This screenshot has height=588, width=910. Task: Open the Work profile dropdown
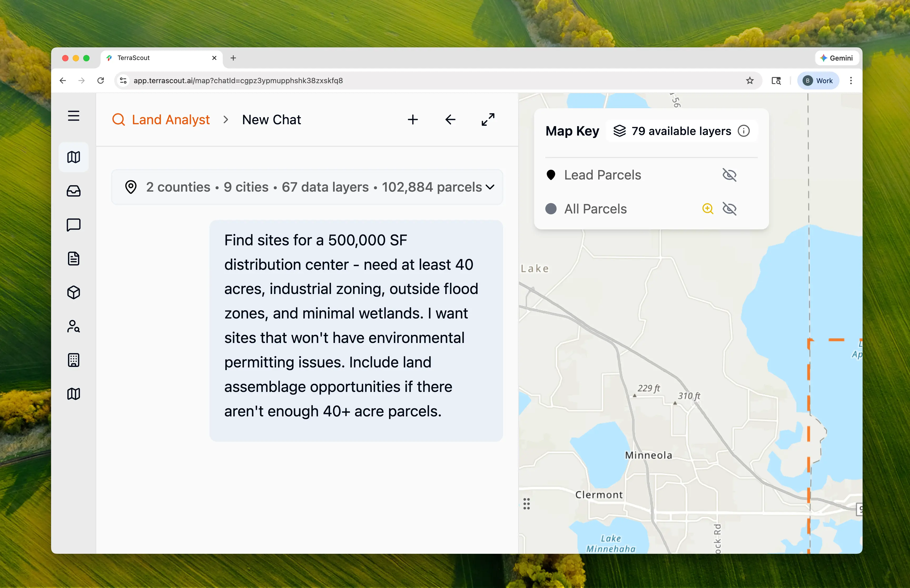point(818,81)
